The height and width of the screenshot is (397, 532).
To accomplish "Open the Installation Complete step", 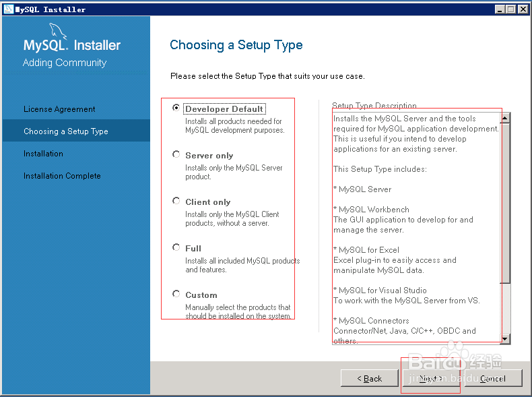I will tap(62, 176).
